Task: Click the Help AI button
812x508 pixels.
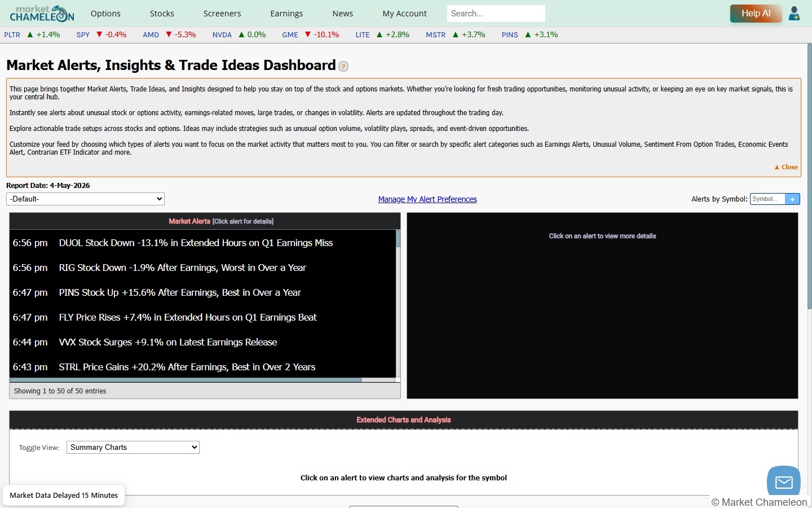Action: 756,13
